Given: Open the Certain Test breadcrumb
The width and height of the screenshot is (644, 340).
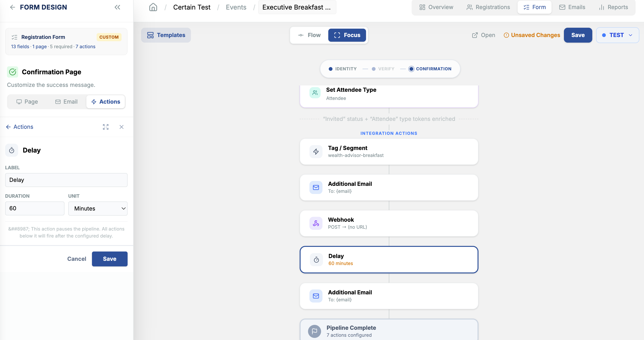Looking at the screenshot, I should click(192, 7).
